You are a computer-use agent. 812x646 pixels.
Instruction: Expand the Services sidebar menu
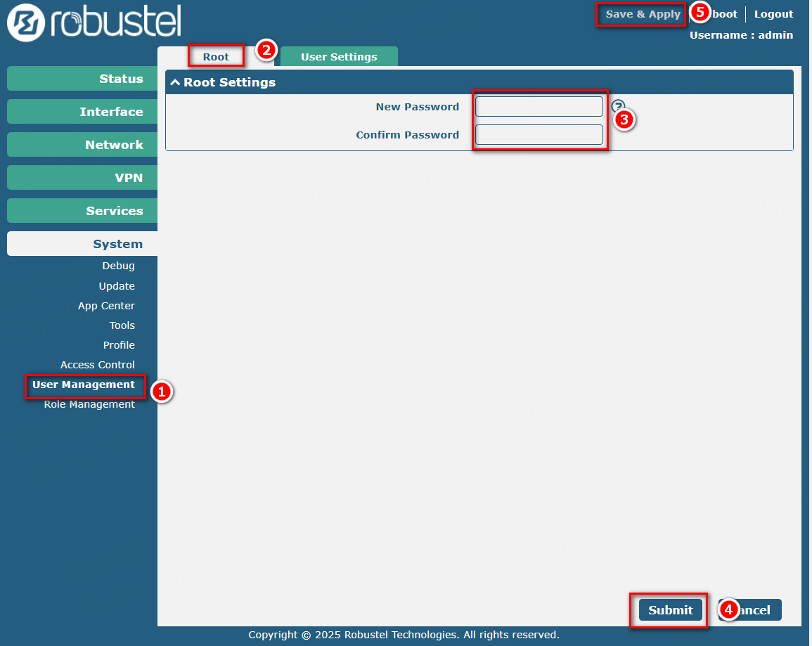(82, 211)
